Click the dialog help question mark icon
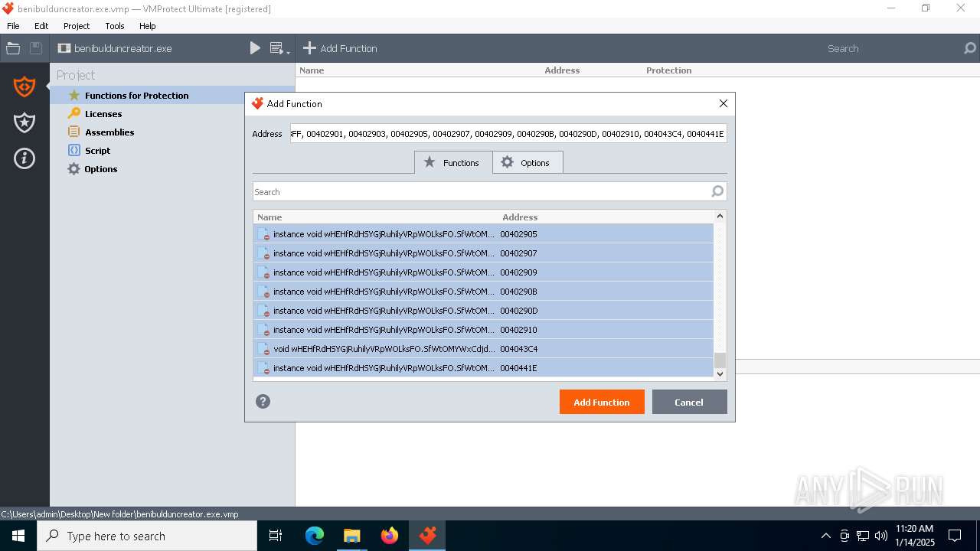 point(263,402)
